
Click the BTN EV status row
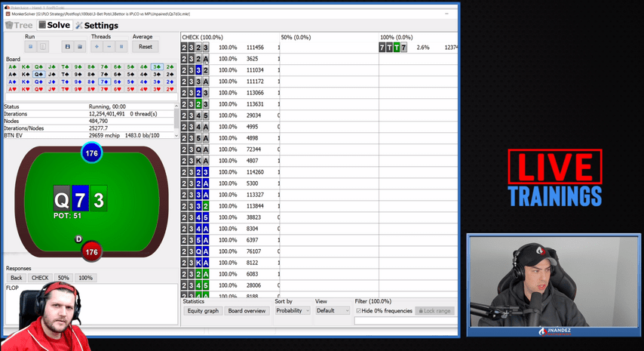point(89,135)
